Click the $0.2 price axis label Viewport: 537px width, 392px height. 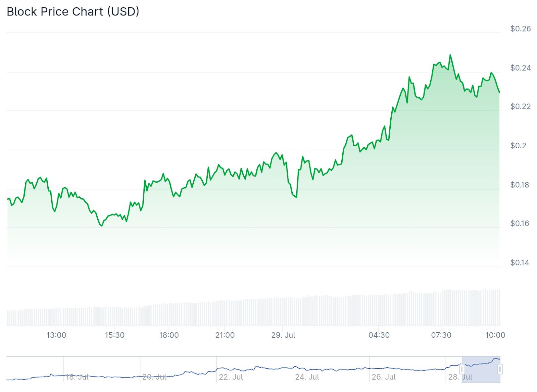click(x=518, y=146)
